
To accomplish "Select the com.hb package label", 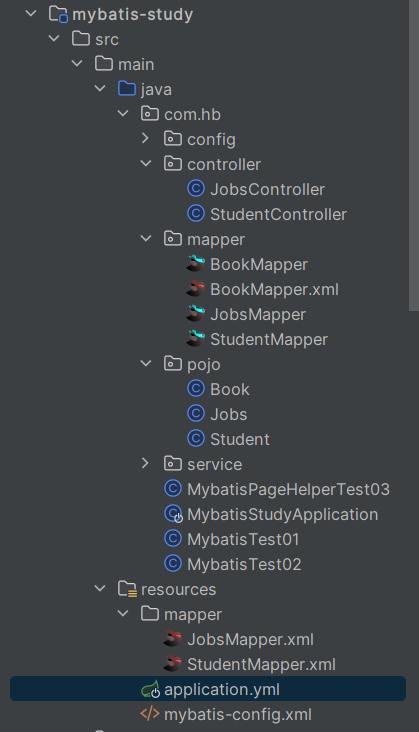I will click(x=192, y=114).
